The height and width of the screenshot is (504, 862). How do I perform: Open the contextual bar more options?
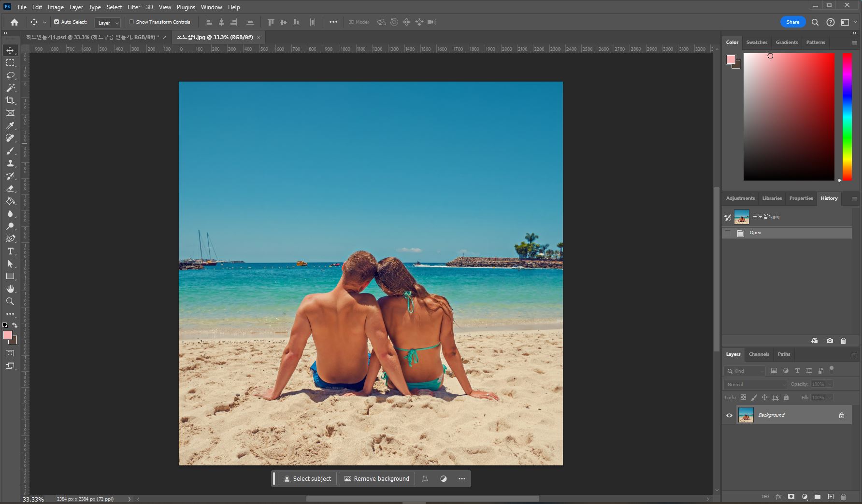462,479
